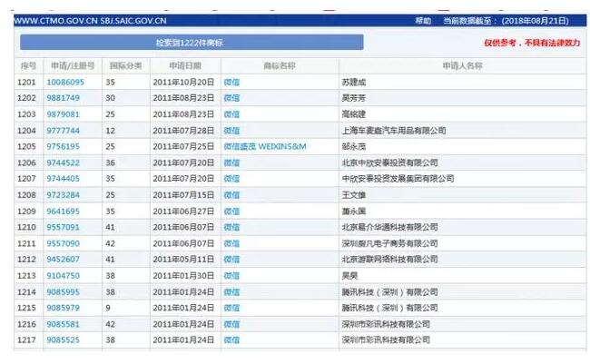Open registration number 9452607
Viewport: 590px width, 364px height.
(x=64, y=260)
